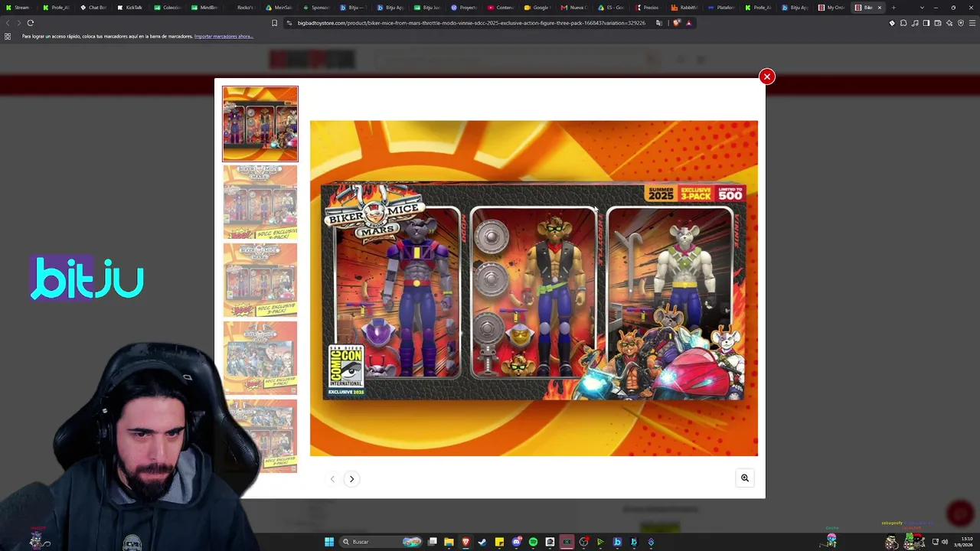Select the fourth product thumbnail
This screenshot has height=551, width=980.
[260, 358]
